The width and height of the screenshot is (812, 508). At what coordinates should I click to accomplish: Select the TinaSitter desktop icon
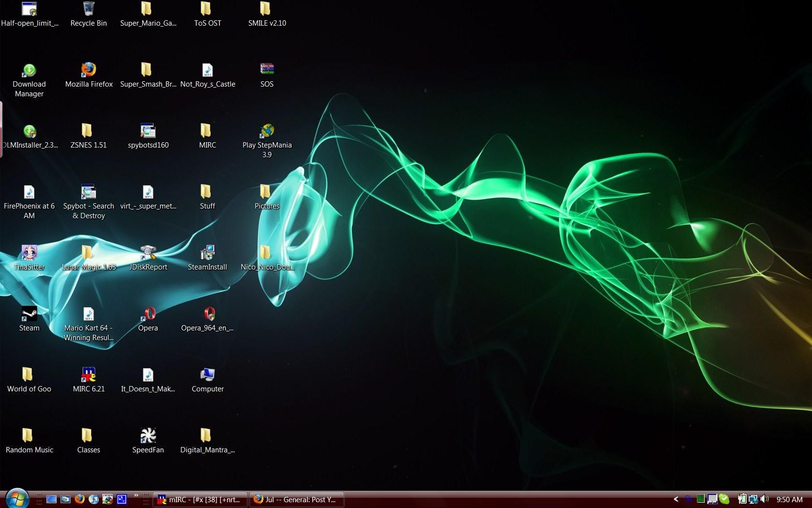[x=29, y=253]
